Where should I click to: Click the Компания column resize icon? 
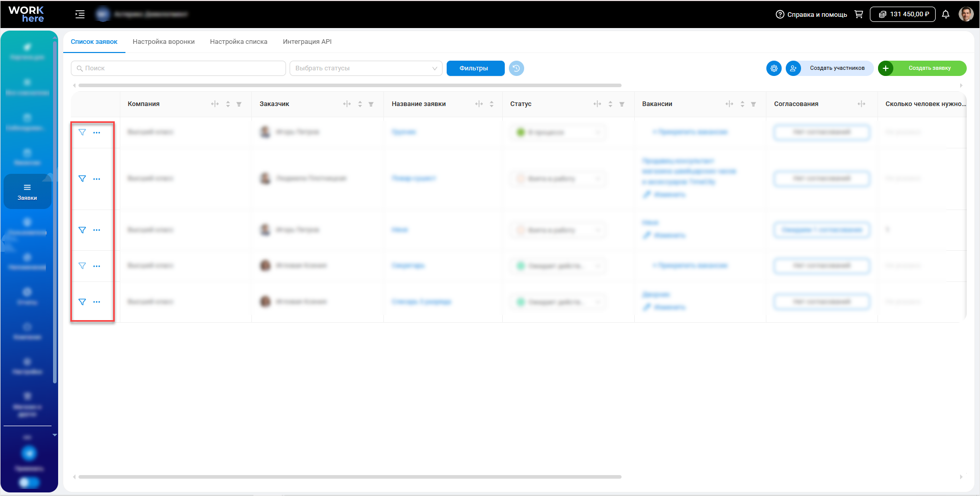pos(215,104)
